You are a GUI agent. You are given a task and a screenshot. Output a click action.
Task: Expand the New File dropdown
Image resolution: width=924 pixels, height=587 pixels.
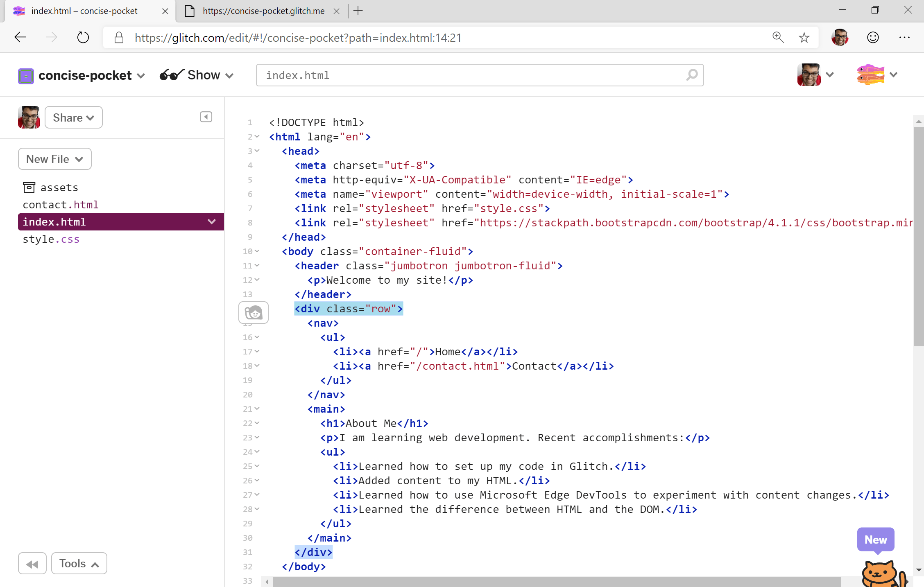54,159
